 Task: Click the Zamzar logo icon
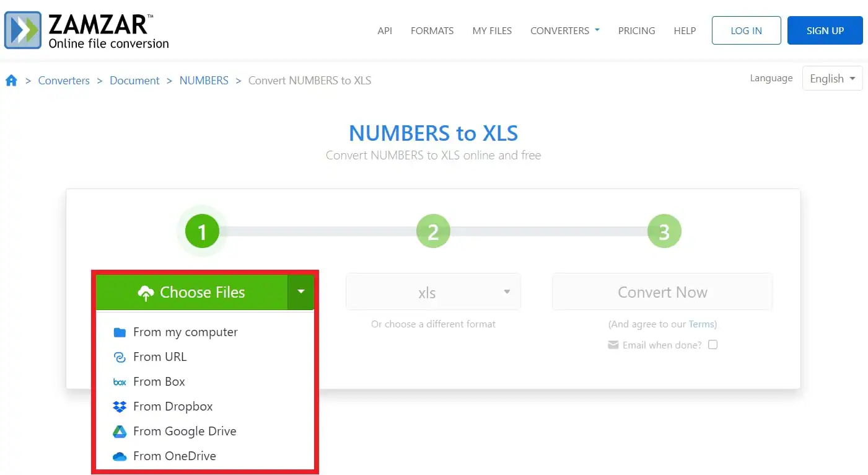coord(24,30)
